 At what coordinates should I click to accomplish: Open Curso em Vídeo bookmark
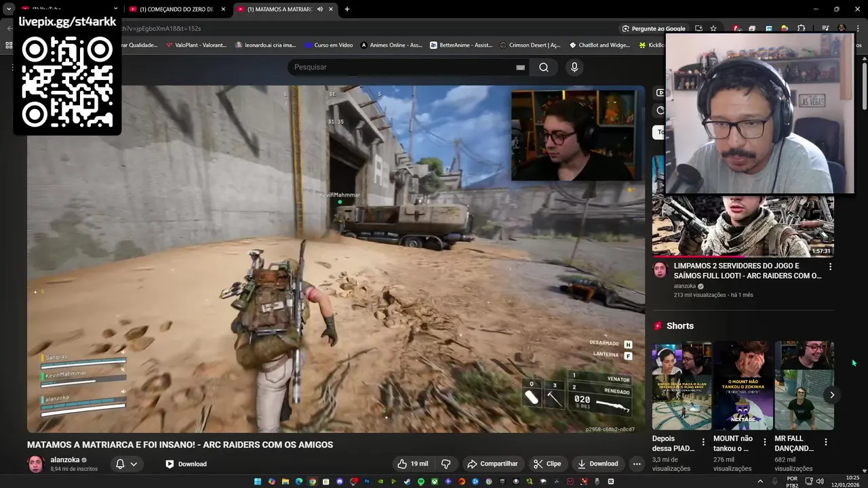pyautogui.click(x=328, y=45)
